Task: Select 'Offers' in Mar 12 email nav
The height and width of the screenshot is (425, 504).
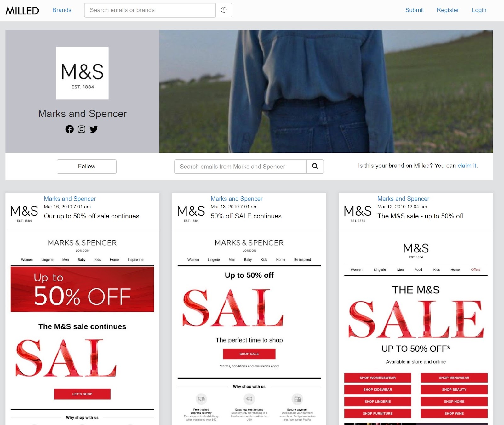Action: [x=476, y=269]
